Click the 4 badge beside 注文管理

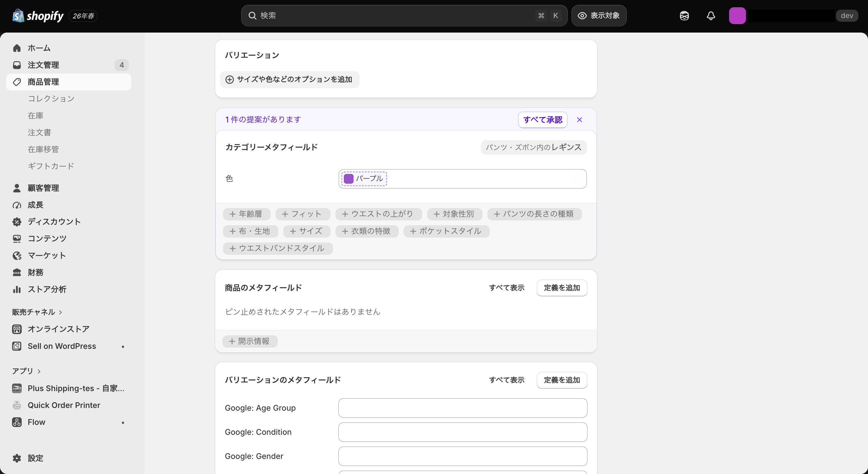122,65
